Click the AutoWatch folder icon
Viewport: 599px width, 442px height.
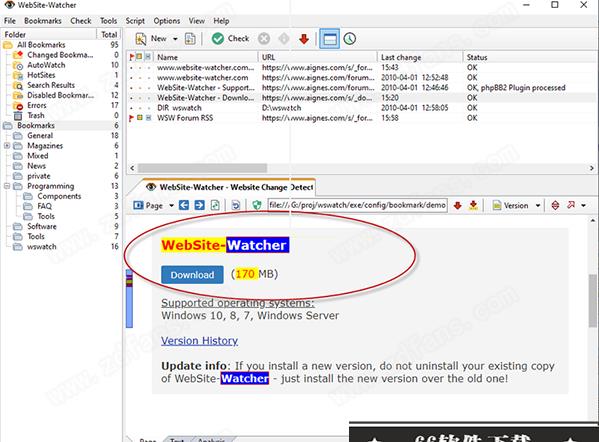18,65
